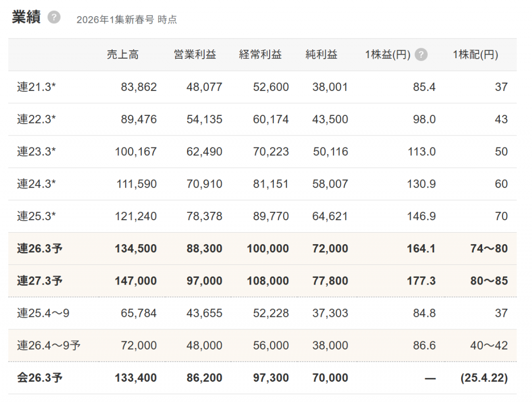
Task: Click the 売上高 column header
Action: (x=123, y=55)
